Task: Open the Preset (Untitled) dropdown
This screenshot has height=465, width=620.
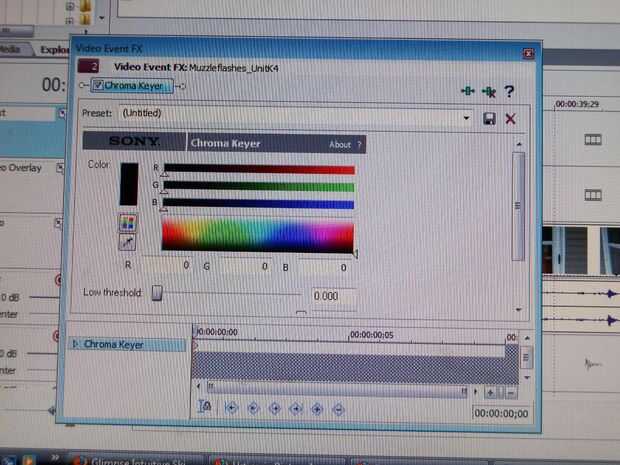Action: coord(295,114)
